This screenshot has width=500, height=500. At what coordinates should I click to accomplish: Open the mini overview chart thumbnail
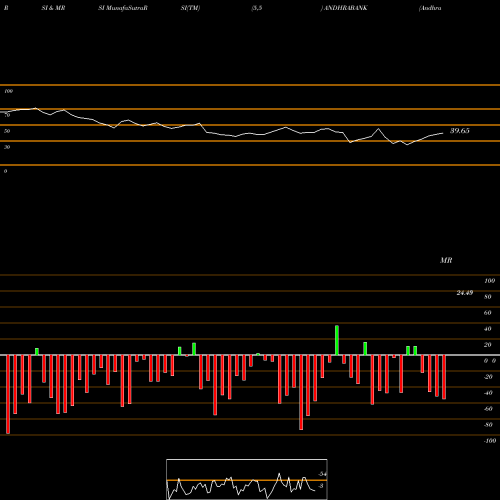[x=247, y=479]
